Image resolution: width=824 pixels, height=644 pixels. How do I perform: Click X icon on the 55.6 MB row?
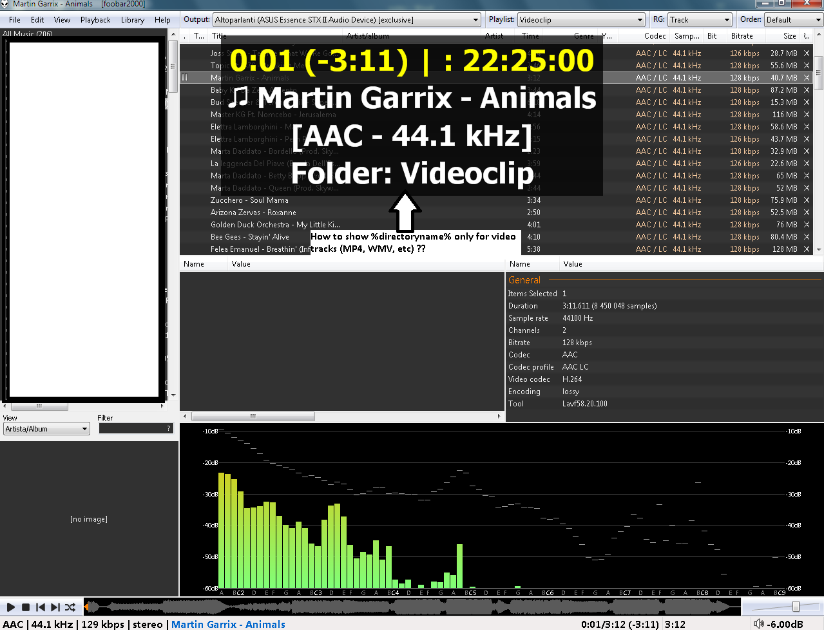click(807, 66)
